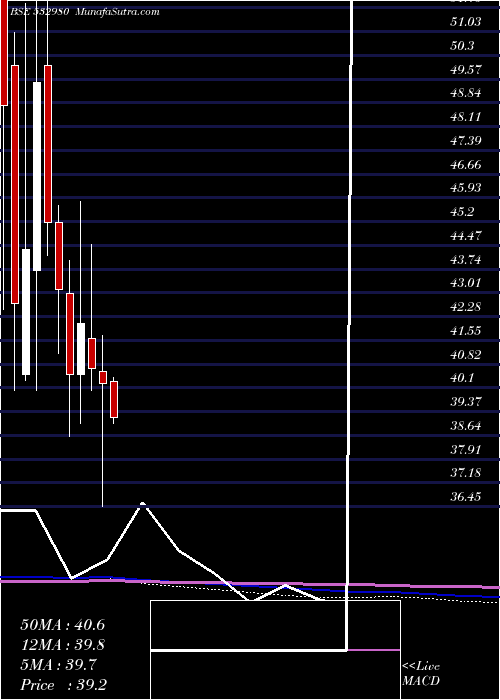Image resolution: width=500 pixels, height=700 pixels.
Task: Click the Price : 39.2 readout
Action: (62, 685)
